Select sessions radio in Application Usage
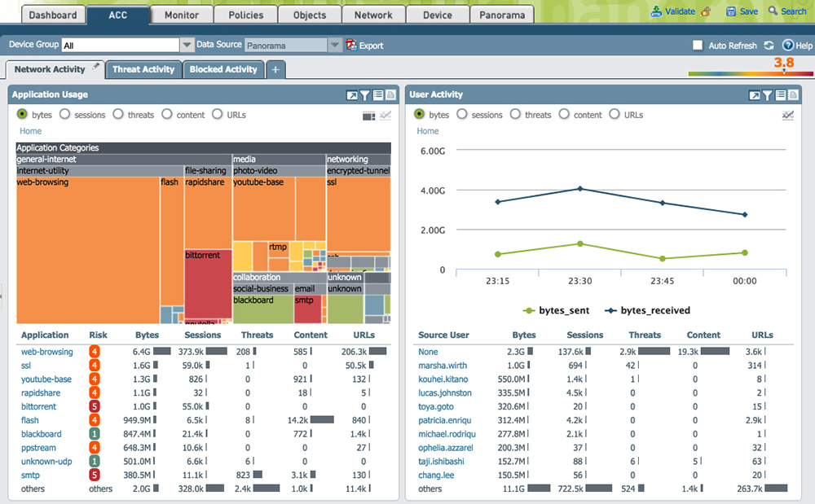The image size is (815, 504). 64,114
